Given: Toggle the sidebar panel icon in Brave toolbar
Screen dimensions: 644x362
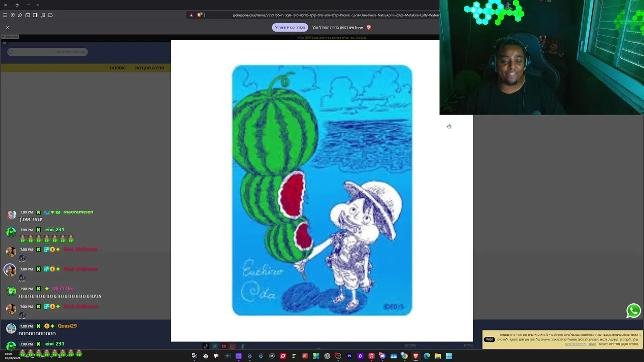Looking at the screenshot, I should [x=35, y=15].
